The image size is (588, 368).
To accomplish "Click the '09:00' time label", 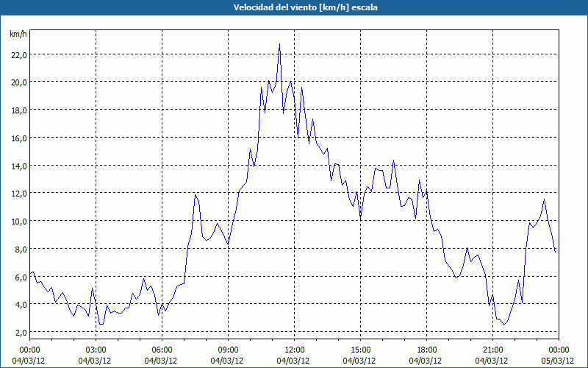I will [x=228, y=350].
